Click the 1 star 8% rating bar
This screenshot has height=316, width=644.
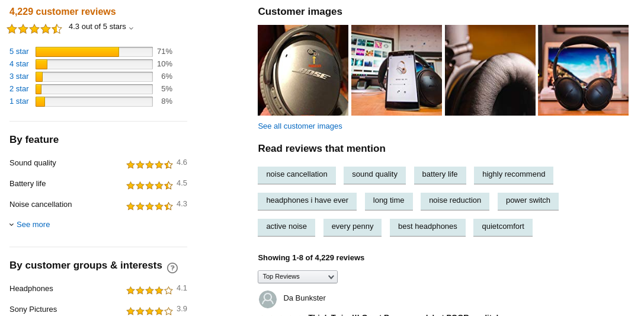click(x=94, y=101)
